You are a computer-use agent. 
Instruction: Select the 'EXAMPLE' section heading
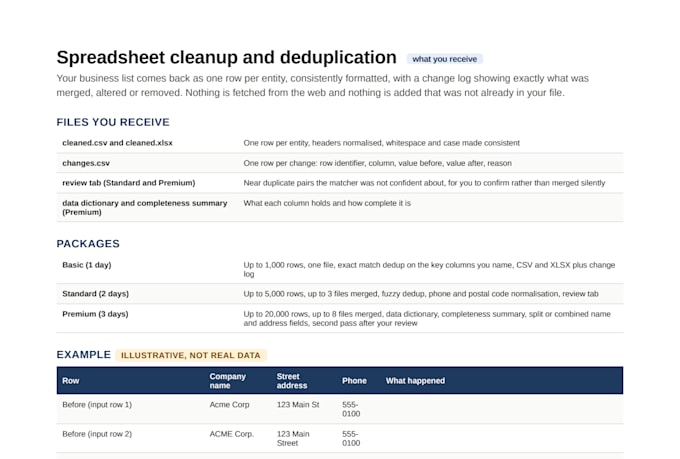[84, 354]
